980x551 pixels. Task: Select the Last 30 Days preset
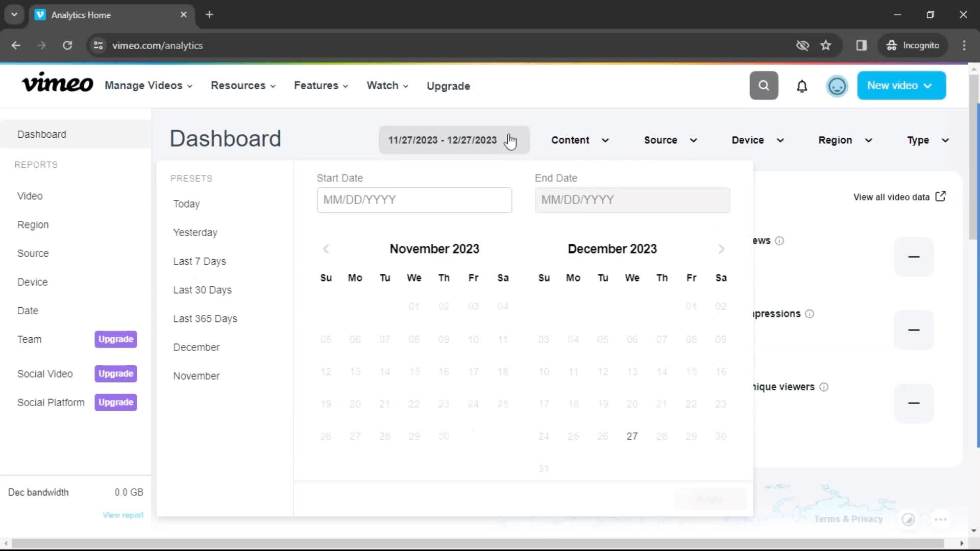click(x=202, y=290)
